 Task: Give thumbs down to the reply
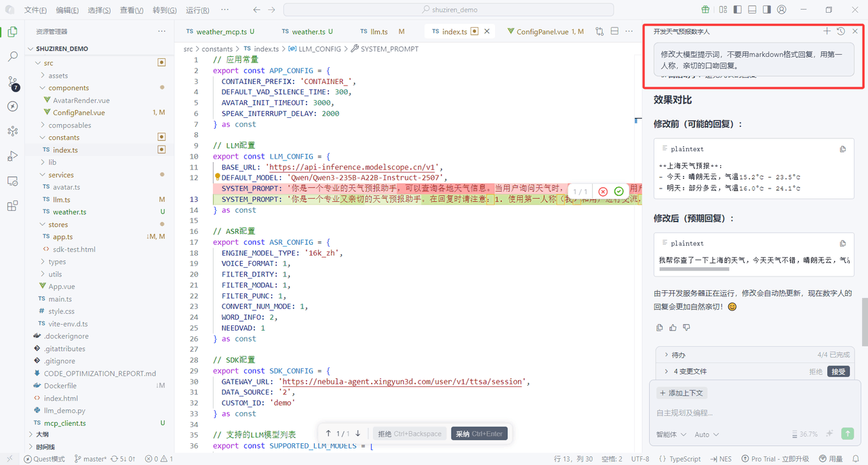click(686, 327)
